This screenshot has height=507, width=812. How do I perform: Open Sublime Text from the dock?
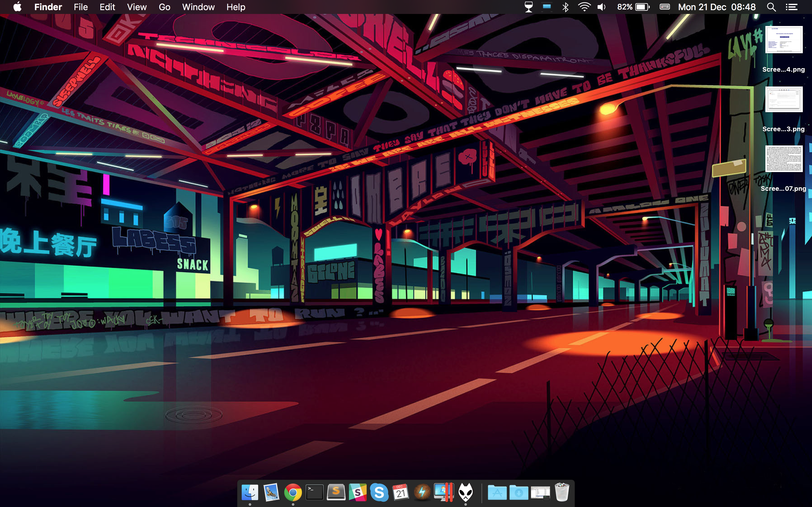point(336,492)
